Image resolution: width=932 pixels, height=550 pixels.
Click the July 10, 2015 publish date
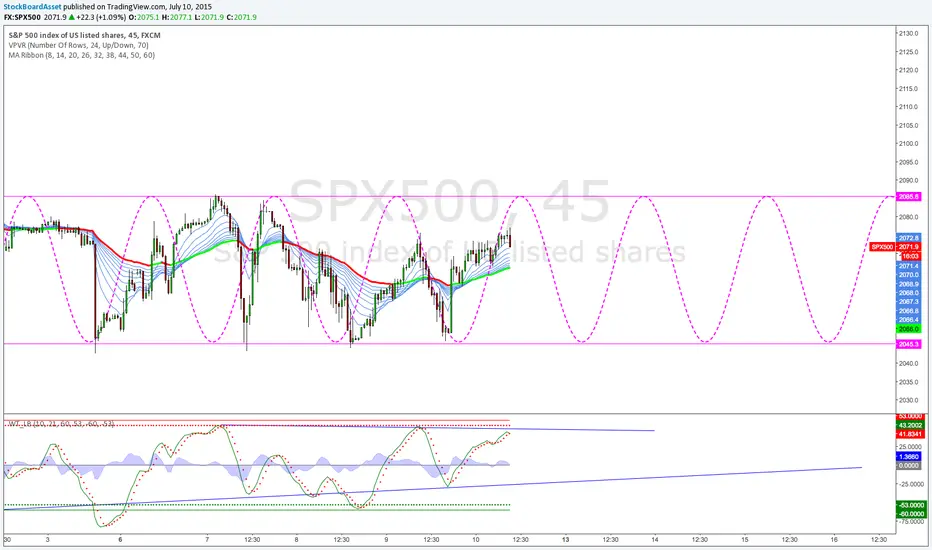tap(190, 7)
